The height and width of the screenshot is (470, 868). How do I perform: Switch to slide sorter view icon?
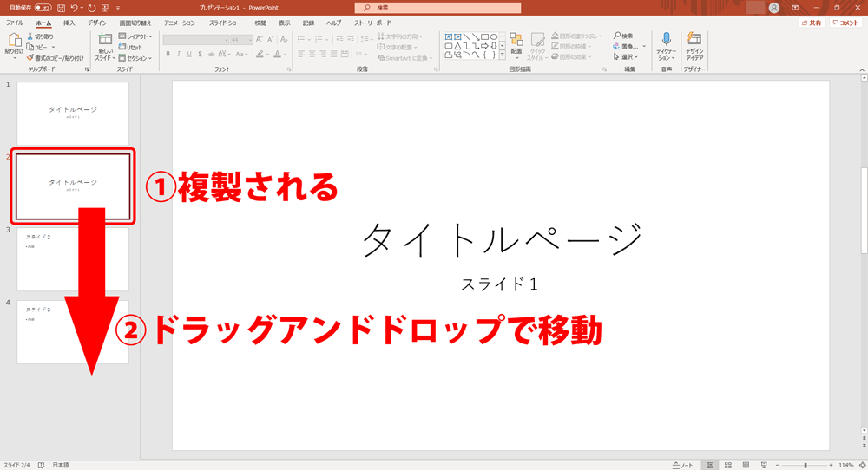(728, 466)
